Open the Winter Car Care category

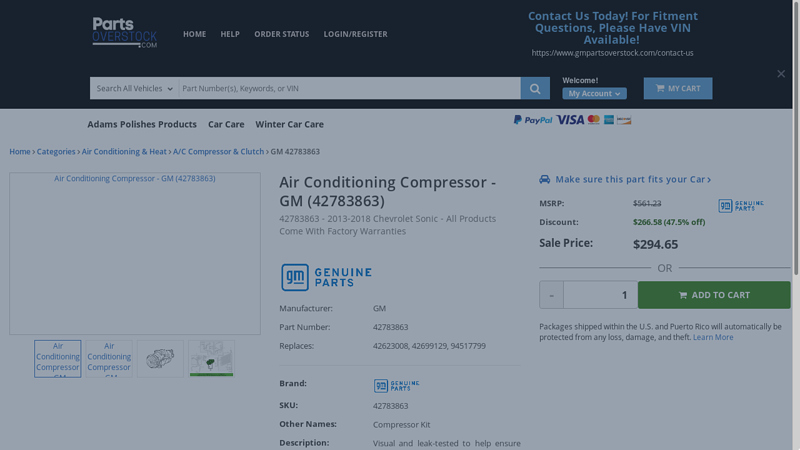coord(289,124)
